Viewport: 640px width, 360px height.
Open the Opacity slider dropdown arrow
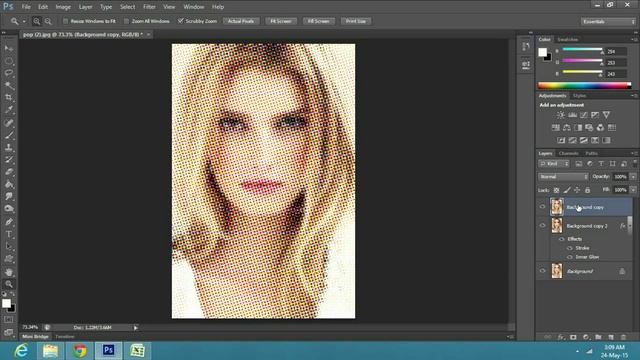click(x=633, y=177)
